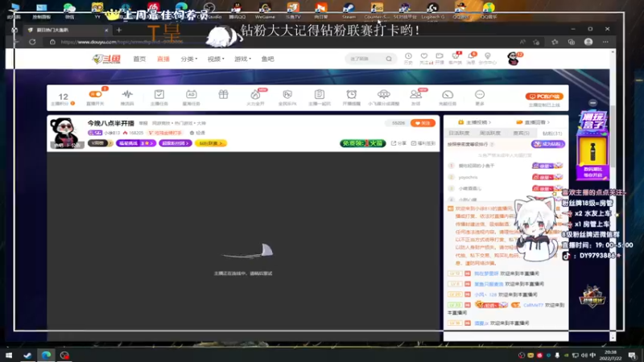The width and height of the screenshot is (644, 362).
Task: Toggle the 直播开关 live switch
Action: coord(95,94)
